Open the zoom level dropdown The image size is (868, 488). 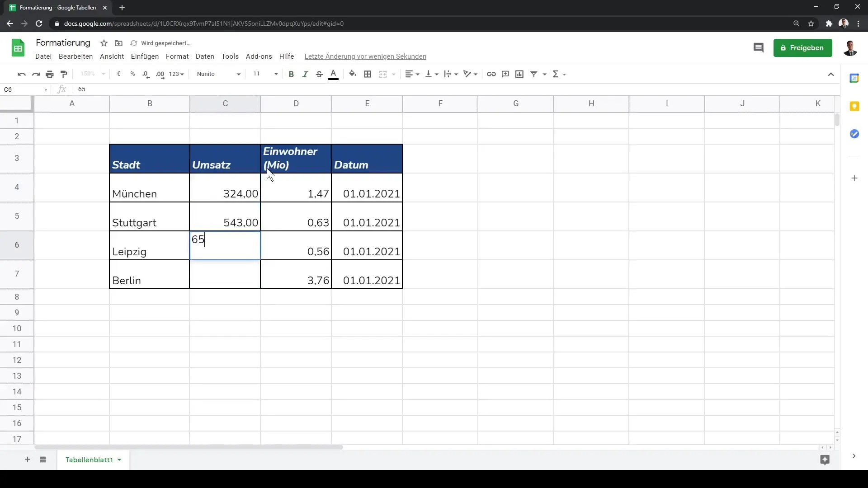click(x=93, y=74)
